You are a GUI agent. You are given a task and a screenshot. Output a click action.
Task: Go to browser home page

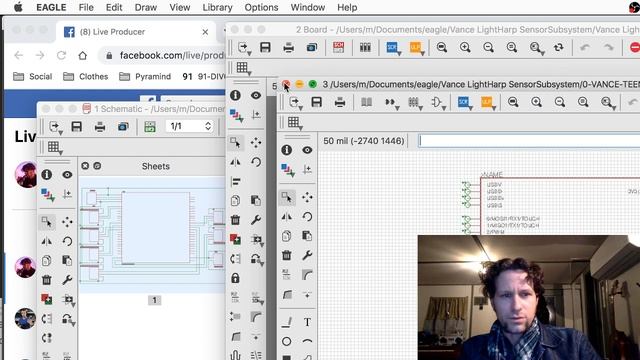pyautogui.click(x=82, y=55)
